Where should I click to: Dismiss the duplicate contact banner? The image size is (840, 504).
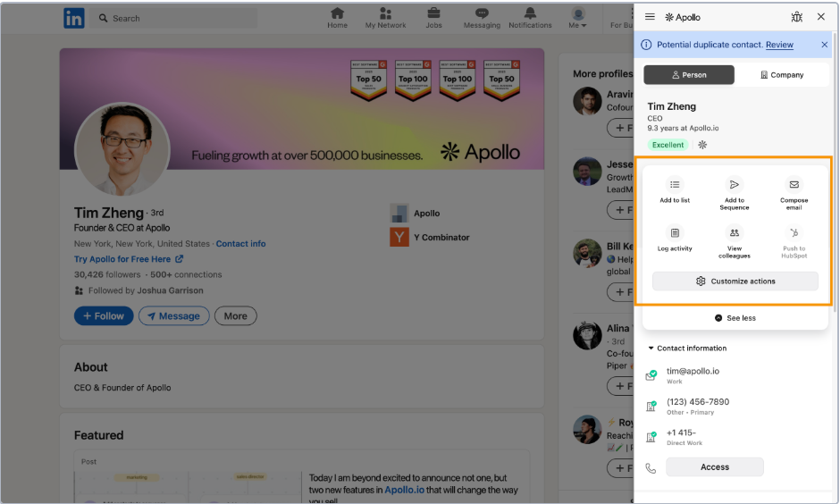coord(824,45)
